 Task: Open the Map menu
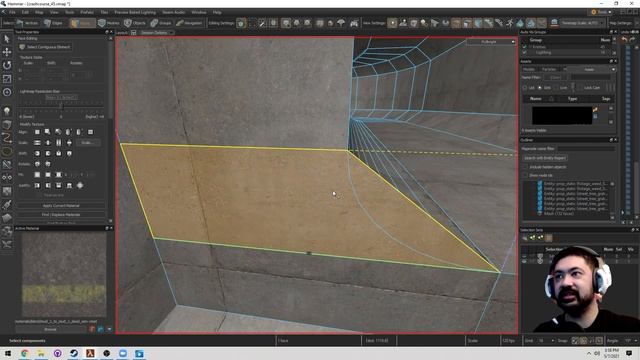pos(39,12)
